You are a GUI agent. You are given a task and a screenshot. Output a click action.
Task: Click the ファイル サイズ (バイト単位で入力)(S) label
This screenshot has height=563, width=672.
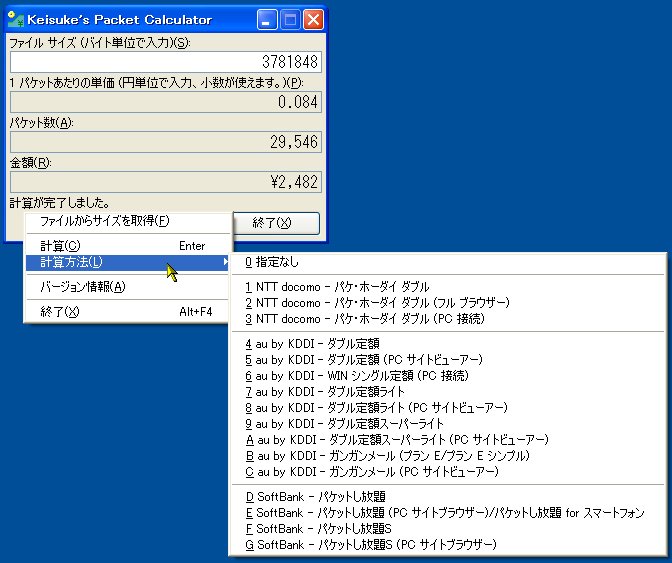coord(99,43)
